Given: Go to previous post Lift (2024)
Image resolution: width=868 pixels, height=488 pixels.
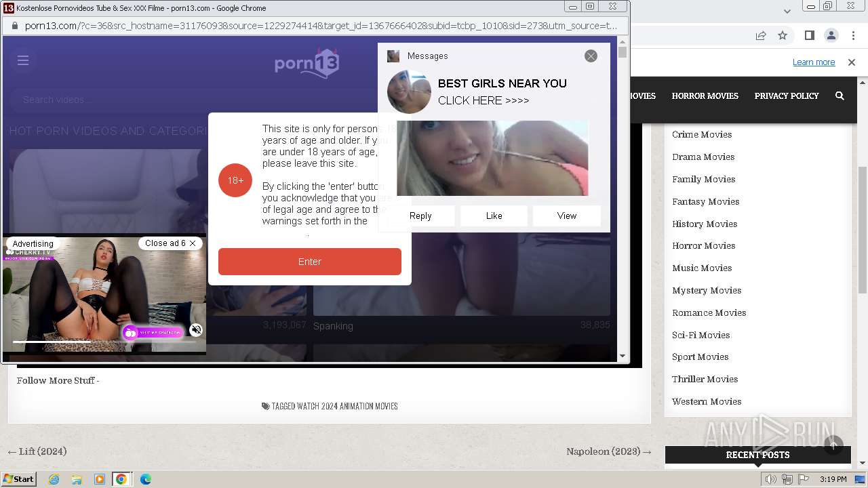Looking at the screenshot, I should click(x=37, y=451).
